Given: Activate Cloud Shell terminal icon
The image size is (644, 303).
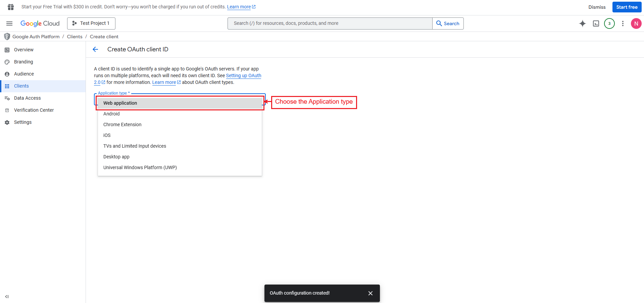Looking at the screenshot, I should (x=596, y=23).
